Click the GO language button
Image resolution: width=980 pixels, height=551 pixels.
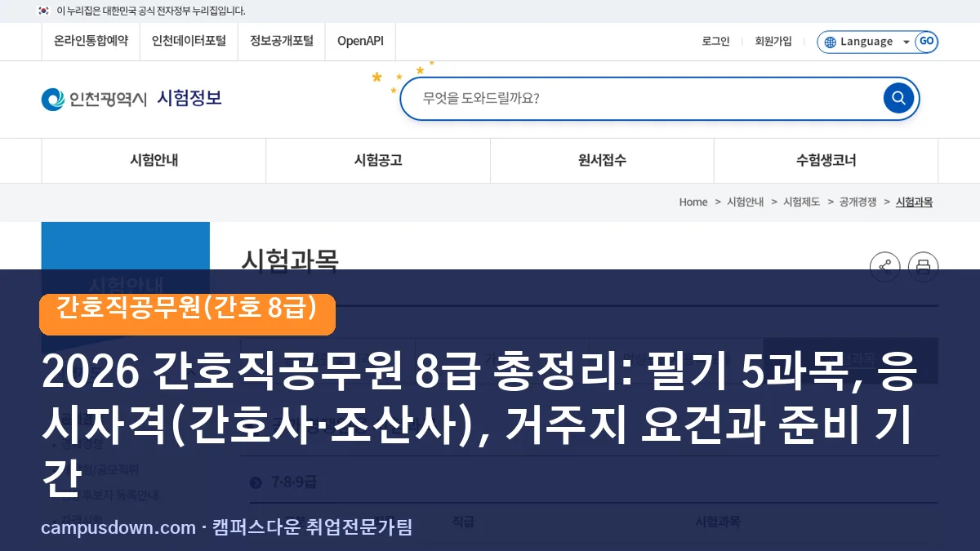pyautogui.click(x=926, y=42)
